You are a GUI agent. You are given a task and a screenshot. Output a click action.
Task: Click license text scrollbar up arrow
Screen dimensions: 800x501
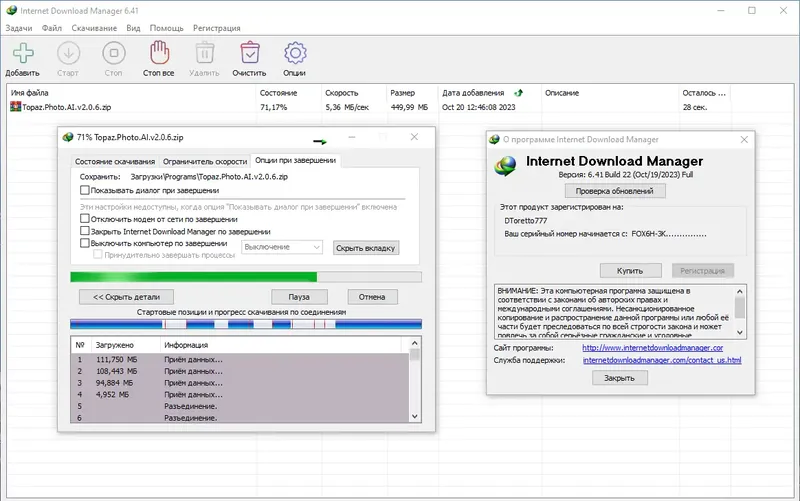click(x=740, y=291)
